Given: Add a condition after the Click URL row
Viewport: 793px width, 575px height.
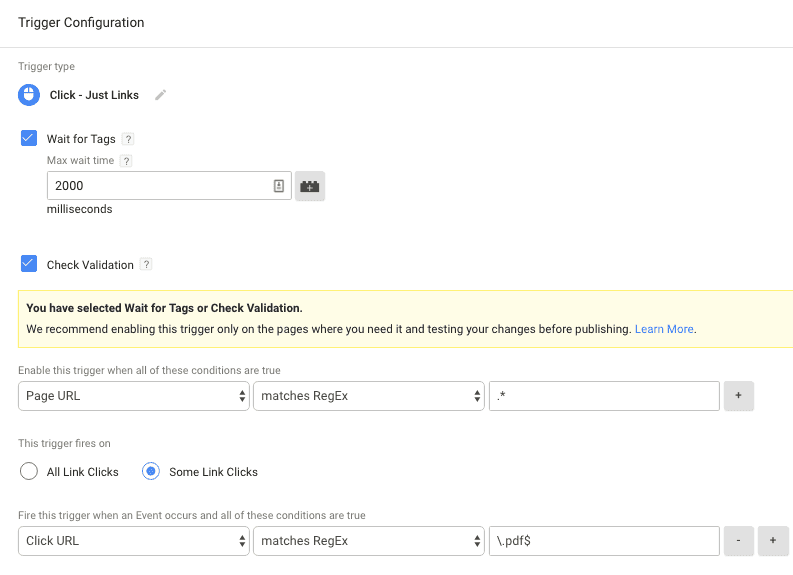Looking at the screenshot, I should click(773, 541).
